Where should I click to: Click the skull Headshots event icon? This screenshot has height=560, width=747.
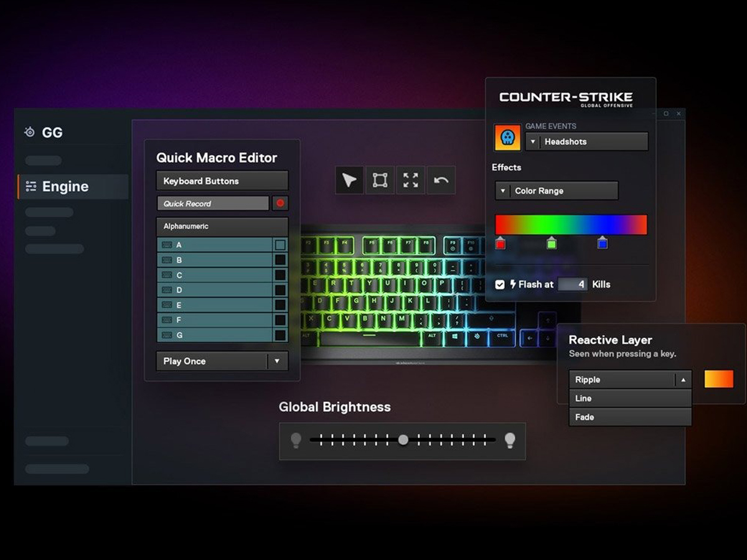pyautogui.click(x=507, y=138)
